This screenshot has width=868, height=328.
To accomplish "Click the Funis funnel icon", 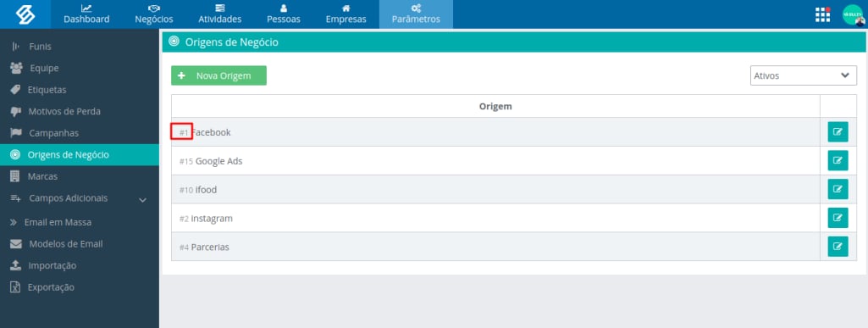I will pos(15,47).
